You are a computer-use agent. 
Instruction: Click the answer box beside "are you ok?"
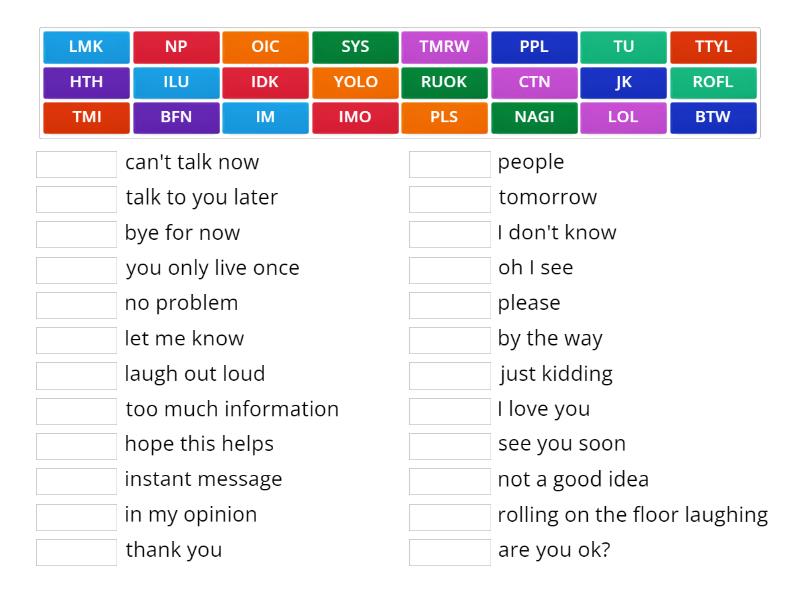point(450,549)
